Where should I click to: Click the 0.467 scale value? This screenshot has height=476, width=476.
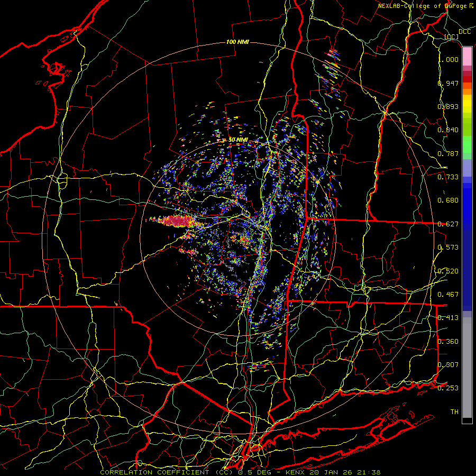(x=448, y=295)
